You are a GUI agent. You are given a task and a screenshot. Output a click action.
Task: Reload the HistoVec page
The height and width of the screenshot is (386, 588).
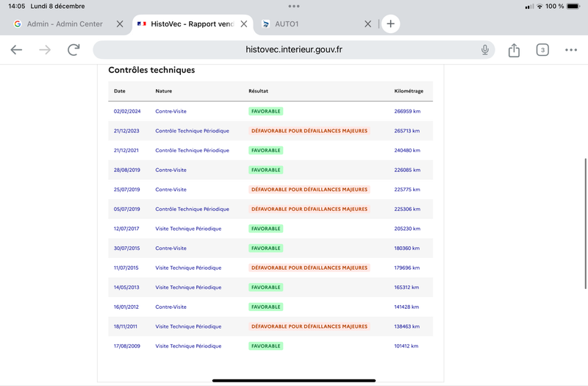[73, 49]
